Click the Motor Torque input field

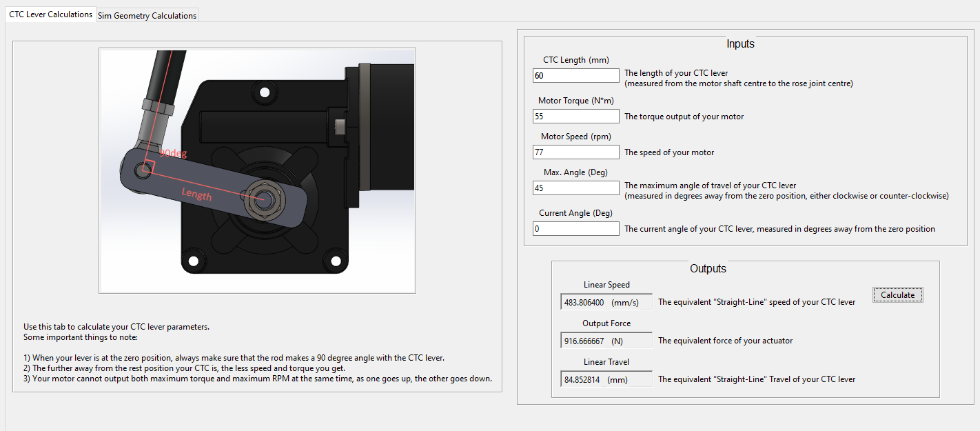click(x=576, y=116)
